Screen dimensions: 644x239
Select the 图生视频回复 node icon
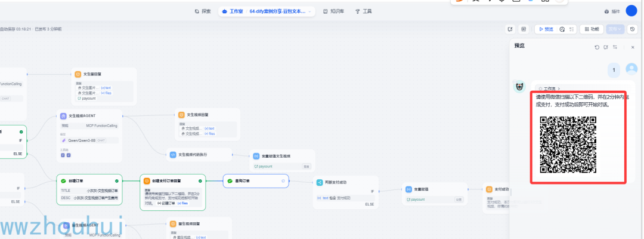pos(174,224)
